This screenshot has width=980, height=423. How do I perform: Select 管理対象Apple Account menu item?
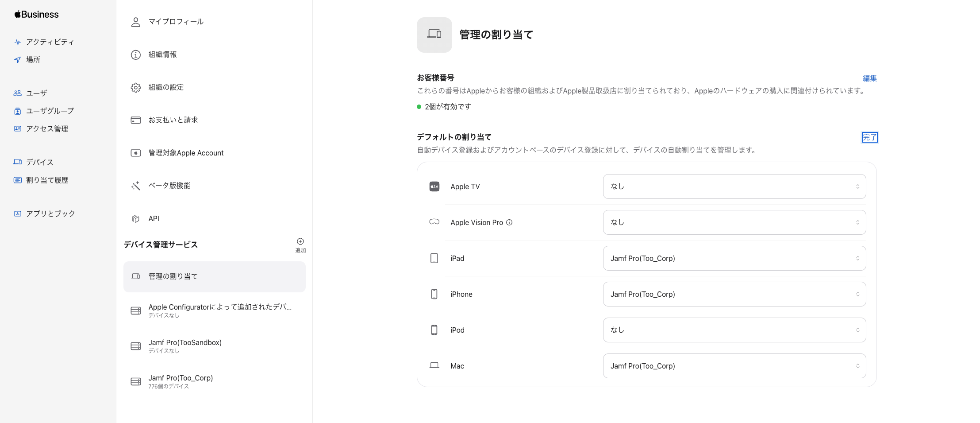point(185,153)
